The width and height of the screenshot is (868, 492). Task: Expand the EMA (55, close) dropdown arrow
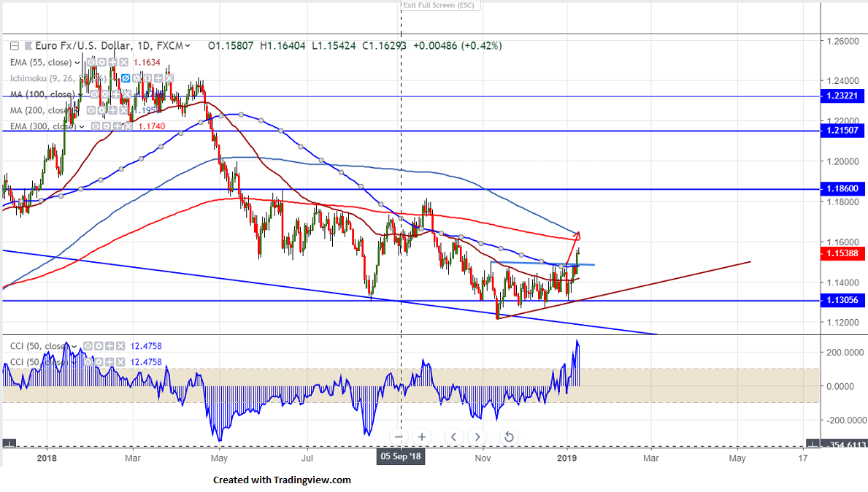tap(77, 63)
